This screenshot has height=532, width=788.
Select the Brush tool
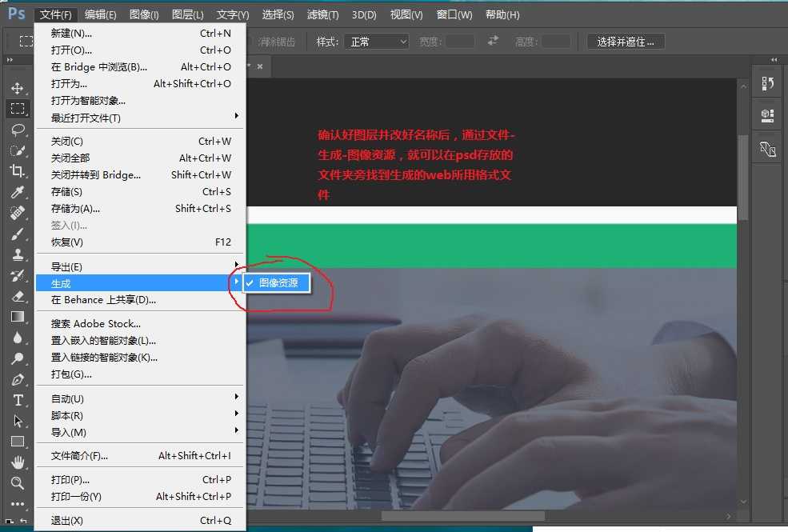pos(17,234)
